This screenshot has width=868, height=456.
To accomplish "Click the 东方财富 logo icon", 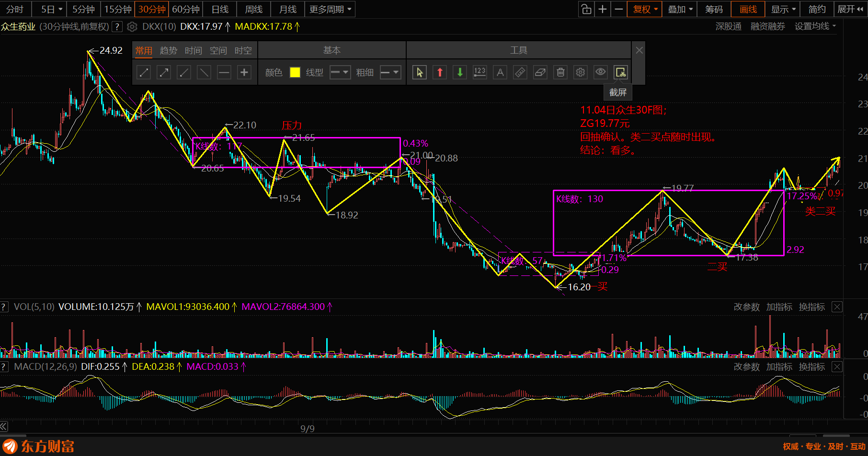I will pos(10,446).
